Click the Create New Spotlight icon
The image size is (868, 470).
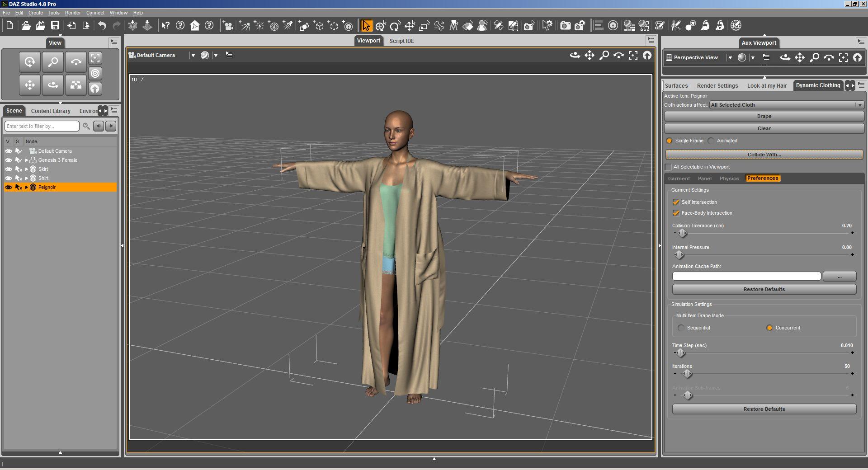(x=288, y=26)
